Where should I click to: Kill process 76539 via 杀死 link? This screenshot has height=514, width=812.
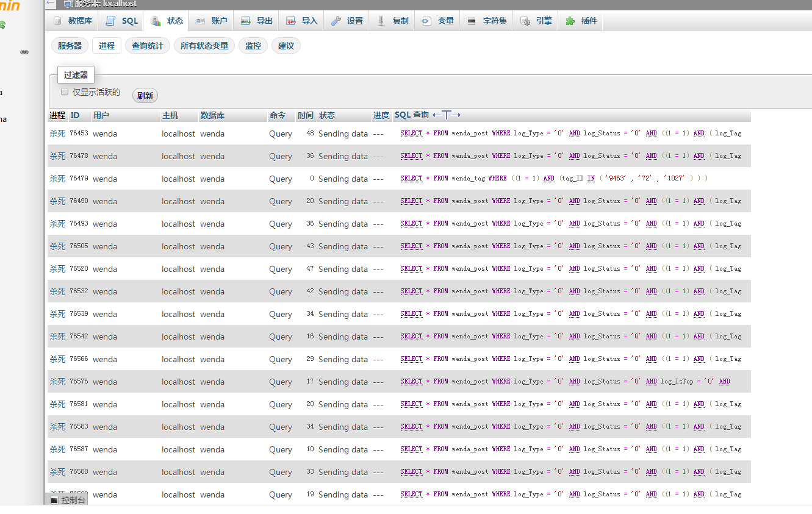coord(57,314)
